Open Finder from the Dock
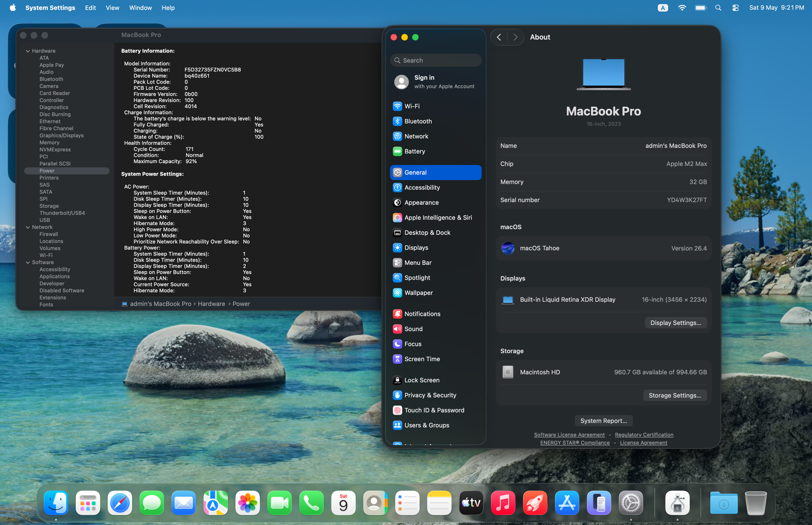This screenshot has width=812, height=525. [x=56, y=503]
